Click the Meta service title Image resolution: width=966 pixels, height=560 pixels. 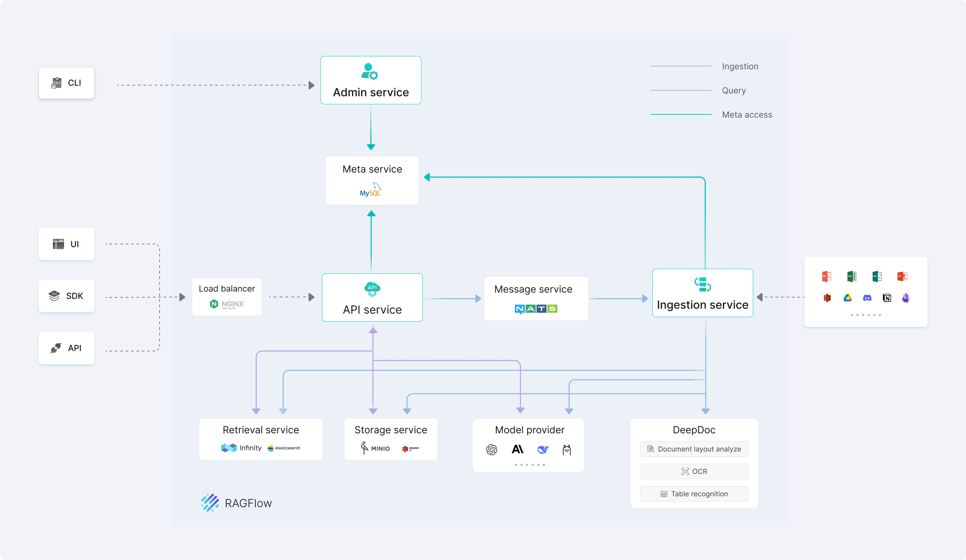372,169
